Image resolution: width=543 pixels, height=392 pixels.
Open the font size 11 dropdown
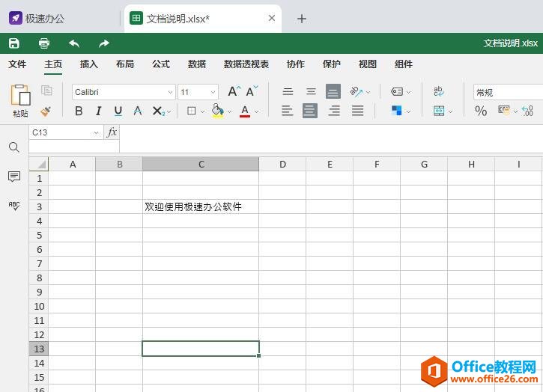[213, 92]
